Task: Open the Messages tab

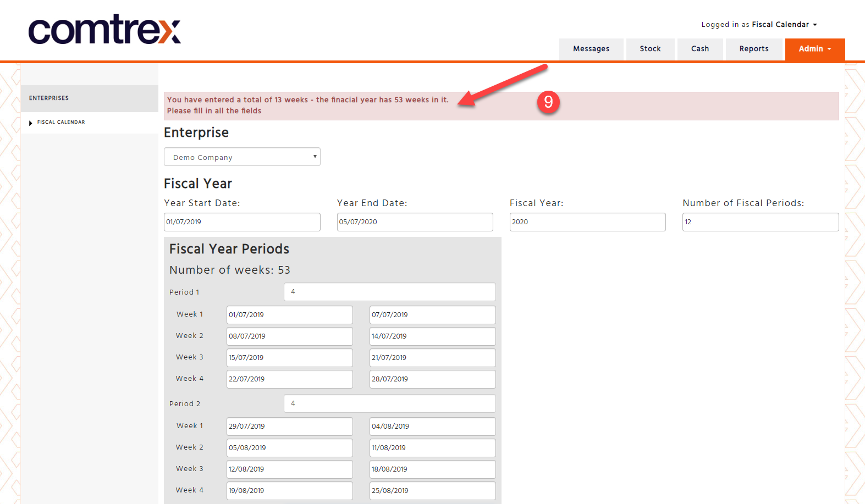Action: pos(591,49)
